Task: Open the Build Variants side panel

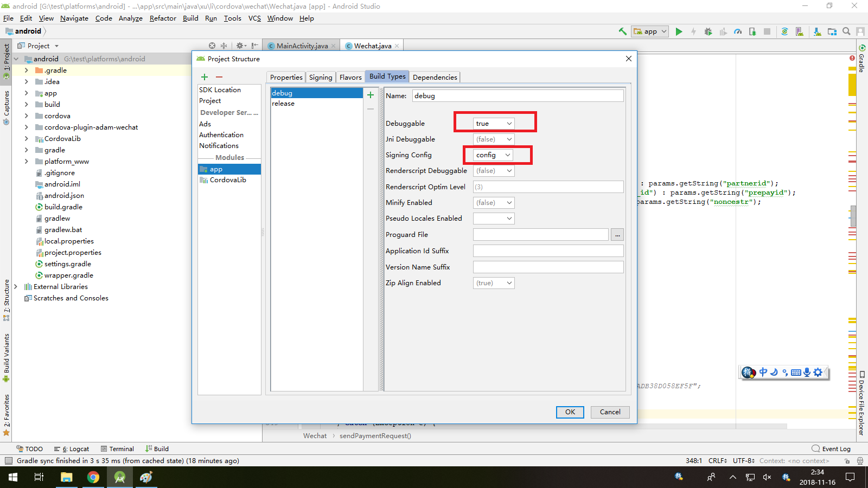Action: [x=7, y=357]
